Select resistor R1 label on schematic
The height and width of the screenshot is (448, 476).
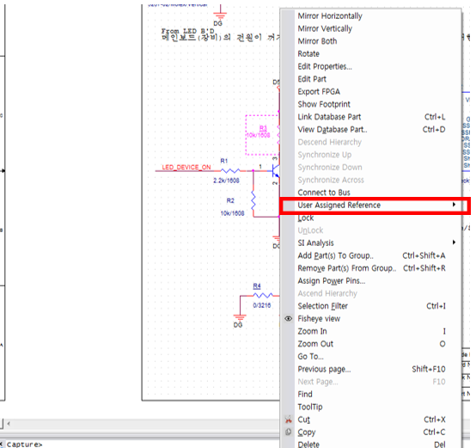(224, 161)
